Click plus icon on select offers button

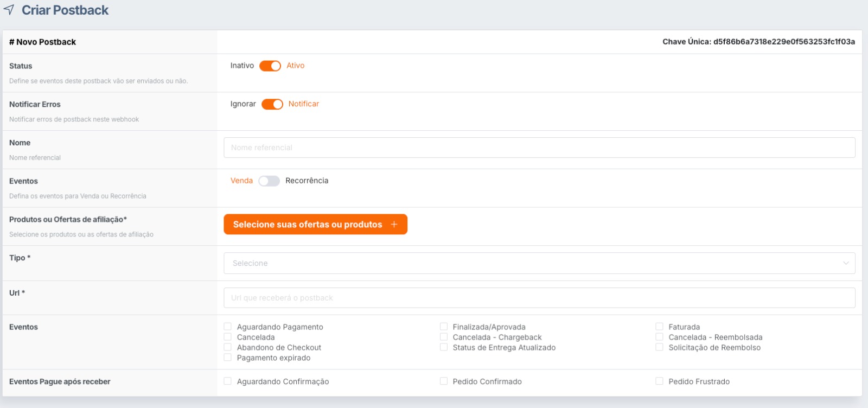394,225
